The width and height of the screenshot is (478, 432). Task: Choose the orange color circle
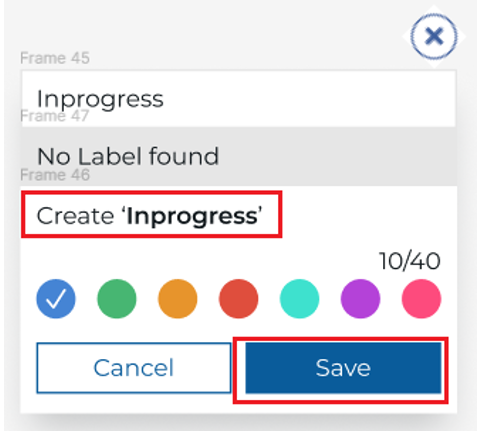[x=178, y=298]
